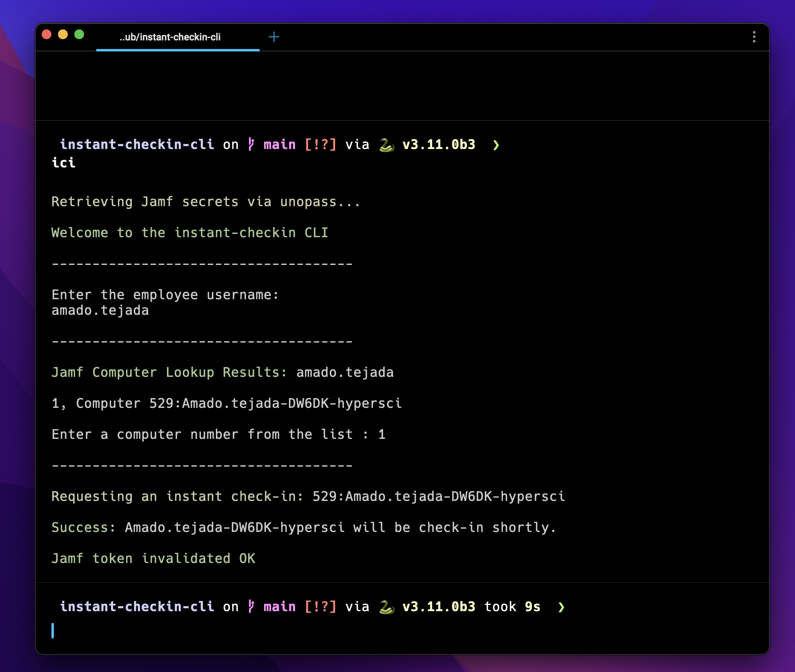Click the green chevron after v3.11.0b3 in top prompt
The height and width of the screenshot is (672, 795).
496,145
